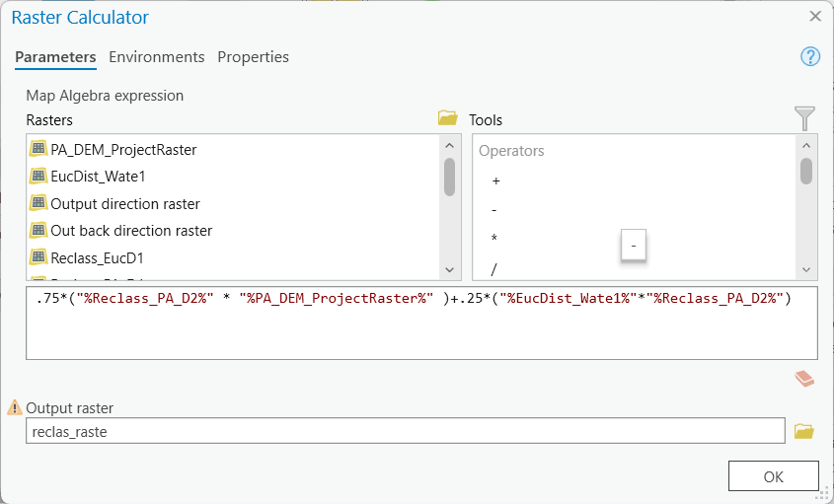Click the Output raster browse folder icon
Screen dimensions: 834x504
click(804, 431)
